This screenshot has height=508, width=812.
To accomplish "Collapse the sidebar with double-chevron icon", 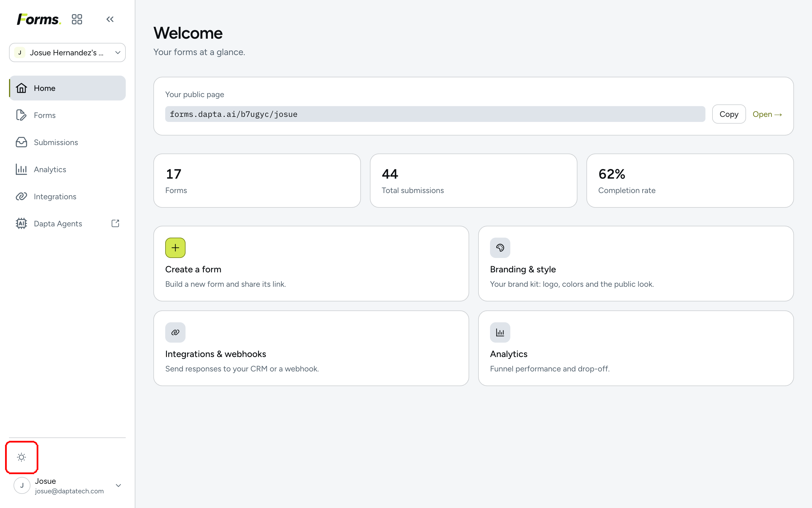I will tap(110, 19).
